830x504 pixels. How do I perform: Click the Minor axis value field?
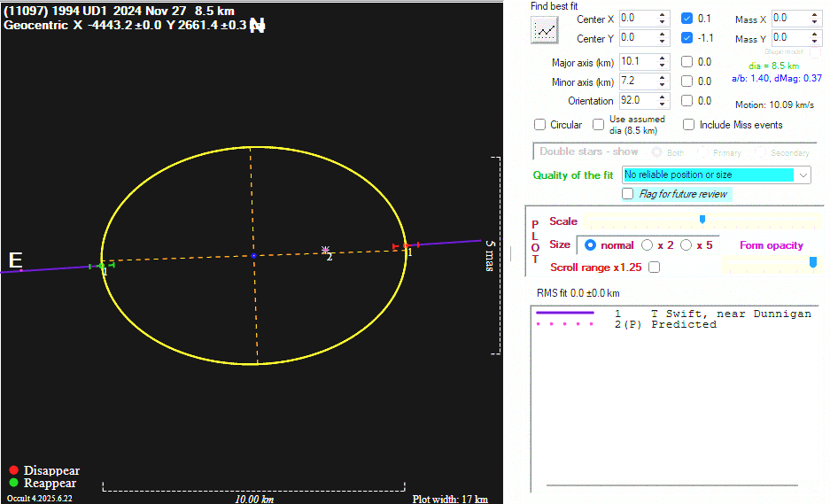click(x=638, y=81)
